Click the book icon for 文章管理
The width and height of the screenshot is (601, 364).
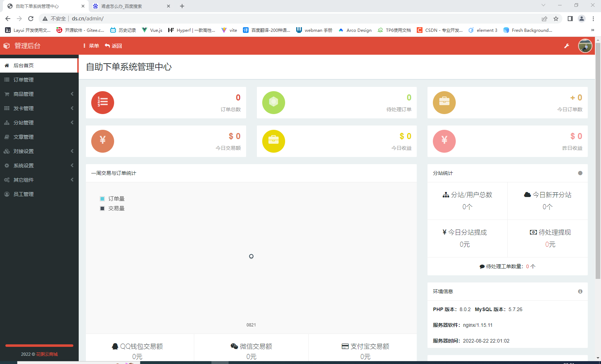pos(6,137)
